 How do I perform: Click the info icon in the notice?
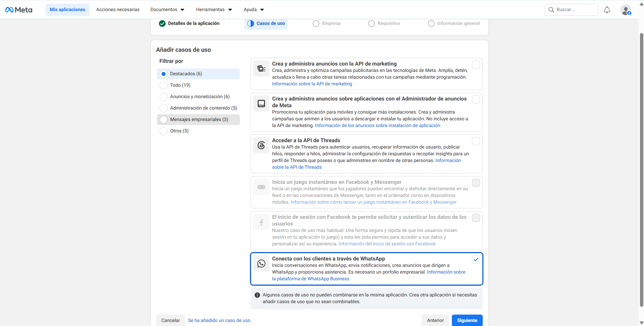(x=257, y=295)
